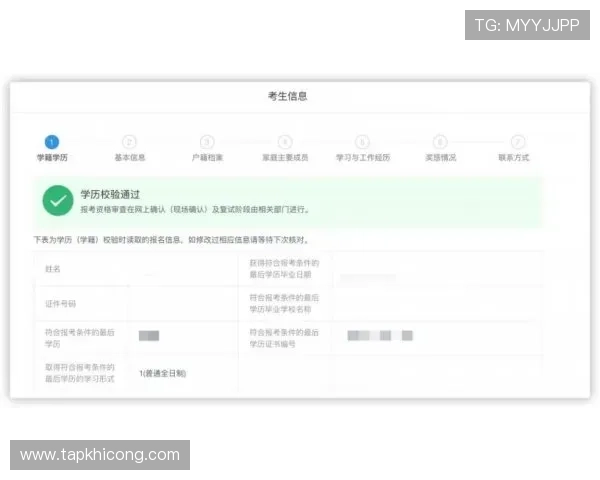
Task: Click the 下表为学历（学籍）校验 description line
Action: [171, 240]
